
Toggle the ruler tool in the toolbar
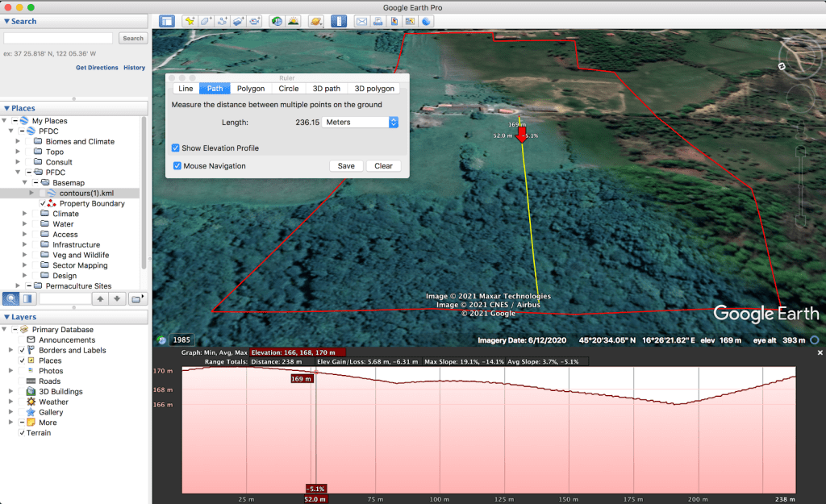(x=339, y=21)
